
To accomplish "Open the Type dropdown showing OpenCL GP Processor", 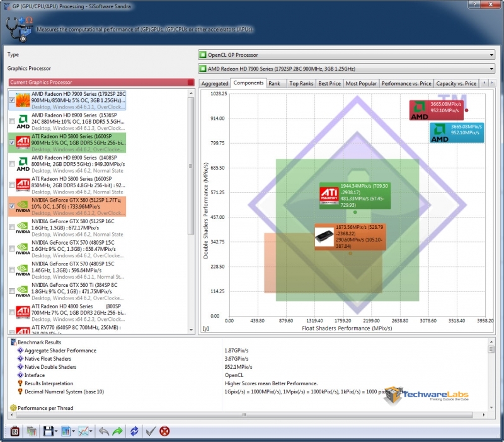I will tap(346, 55).
